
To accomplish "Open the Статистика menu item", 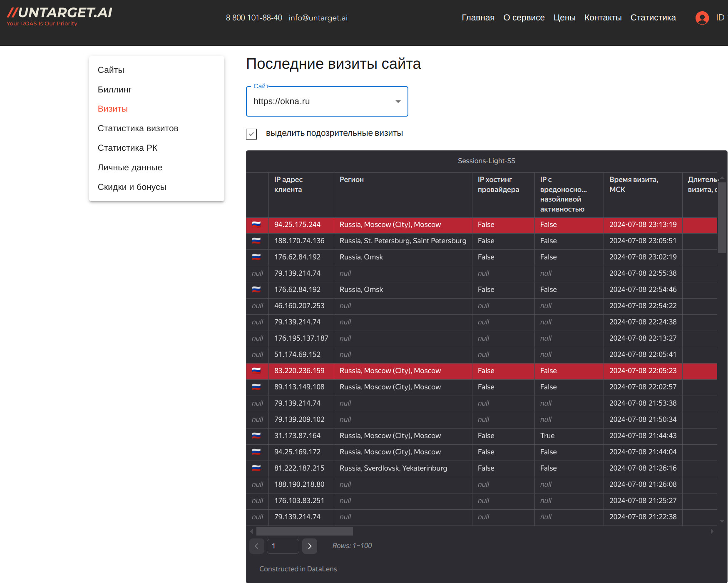I will click(x=653, y=17).
